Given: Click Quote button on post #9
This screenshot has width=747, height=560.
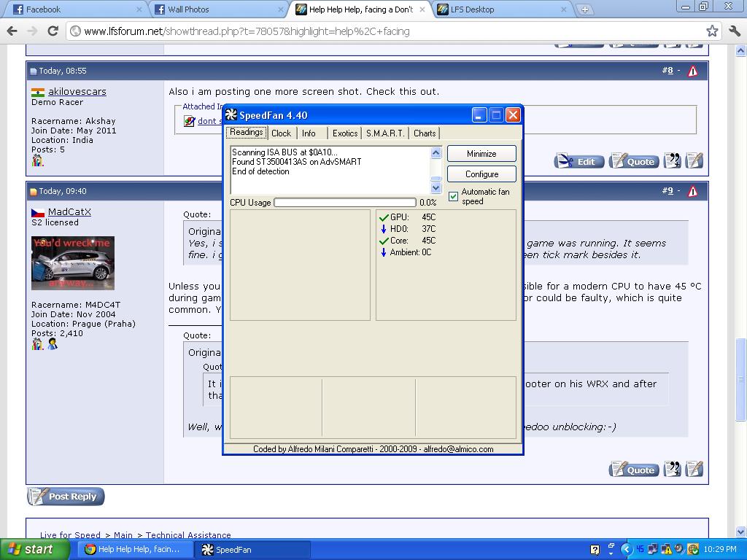Looking at the screenshot, I should pyautogui.click(x=634, y=470).
